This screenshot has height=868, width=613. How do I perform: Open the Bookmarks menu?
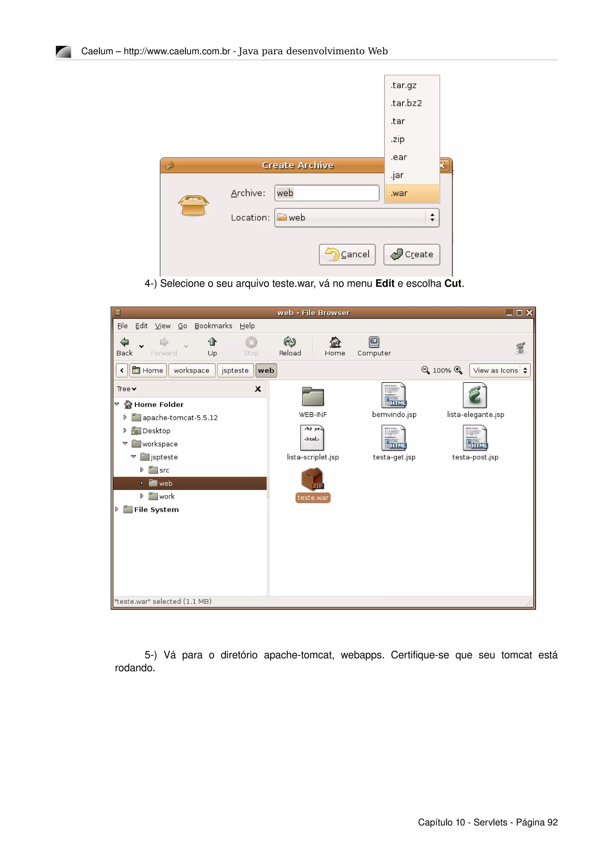pyautogui.click(x=213, y=326)
